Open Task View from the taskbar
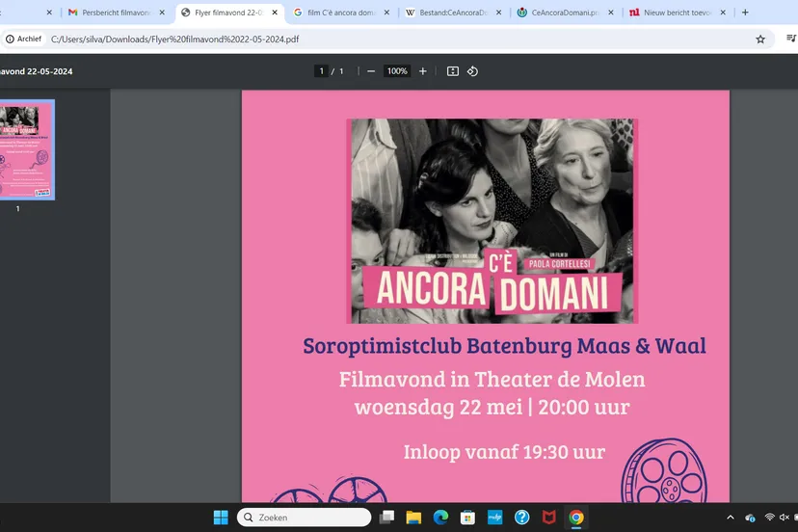The width and height of the screenshot is (798, 532). (386, 518)
